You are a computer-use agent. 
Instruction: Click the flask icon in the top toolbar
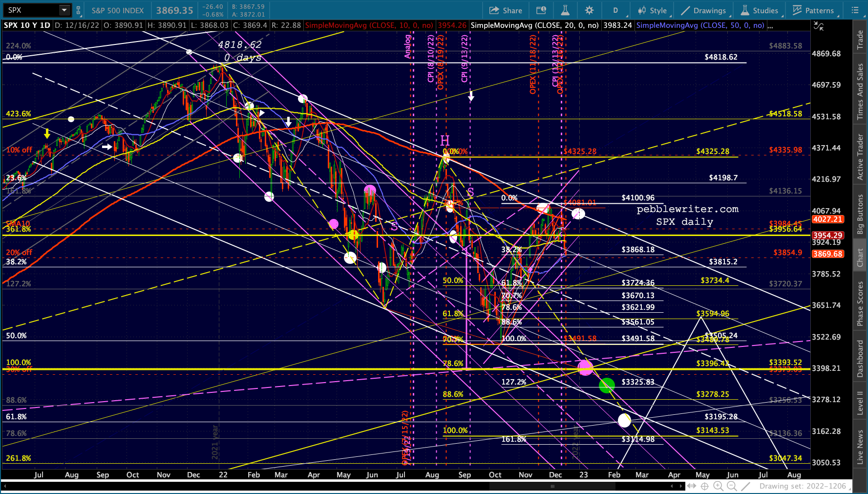[x=565, y=10]
